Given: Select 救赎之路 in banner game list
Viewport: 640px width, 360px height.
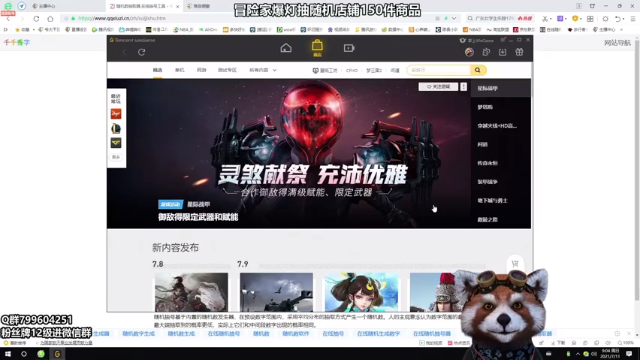Looking at the screenshot, I should tap(501, 219).
